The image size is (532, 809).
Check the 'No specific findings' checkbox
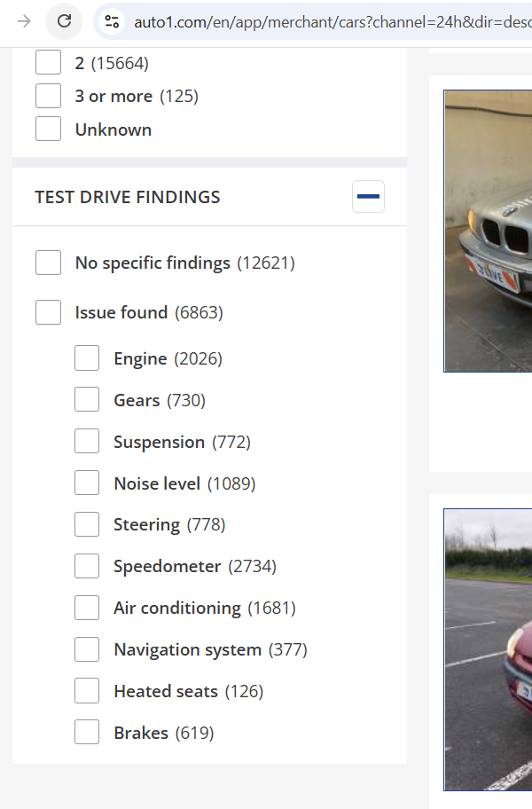(49, 263)
